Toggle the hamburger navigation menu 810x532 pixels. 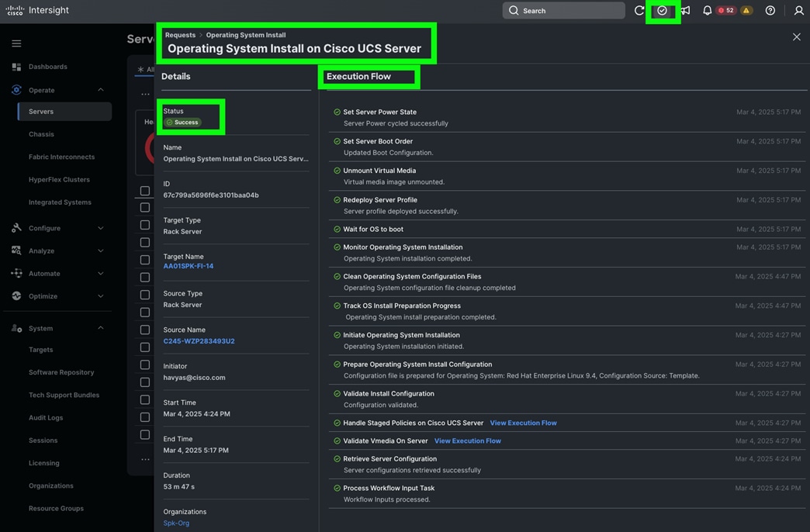point(16,43)
